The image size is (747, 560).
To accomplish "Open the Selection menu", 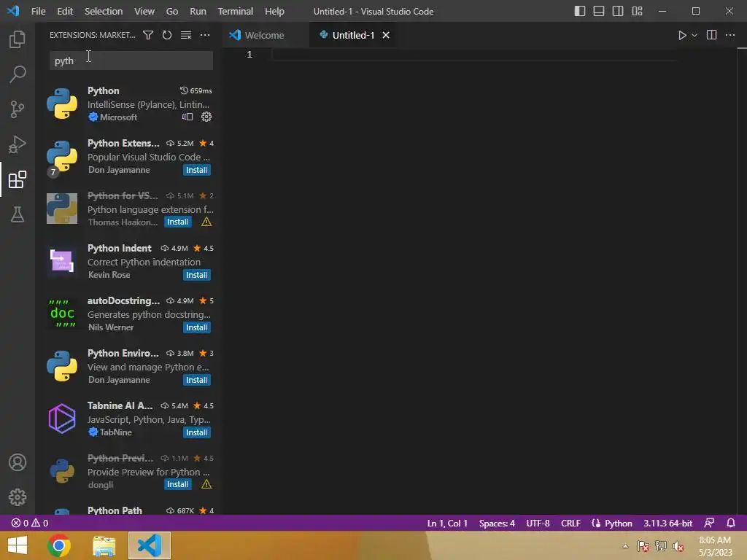I will (x=104, y=11).
